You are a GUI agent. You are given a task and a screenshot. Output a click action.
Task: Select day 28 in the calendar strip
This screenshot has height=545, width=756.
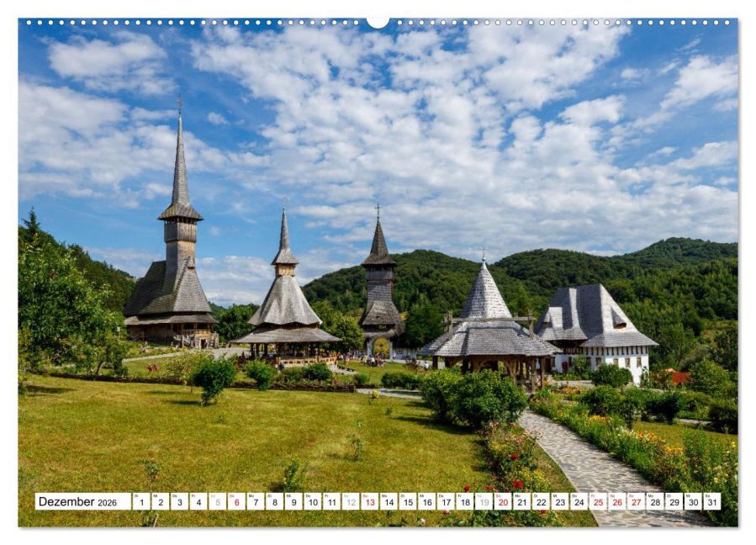click(655, 501)
